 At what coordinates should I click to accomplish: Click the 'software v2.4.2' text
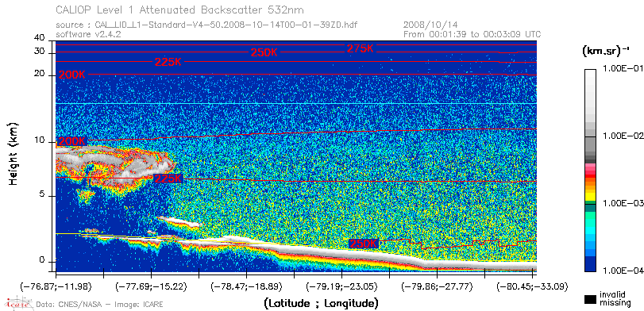click(x=88, y=34)
